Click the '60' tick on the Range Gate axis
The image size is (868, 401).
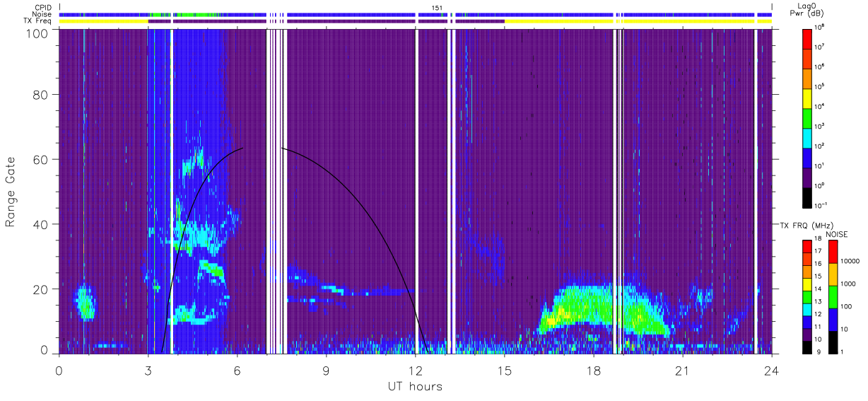[40, 159]
